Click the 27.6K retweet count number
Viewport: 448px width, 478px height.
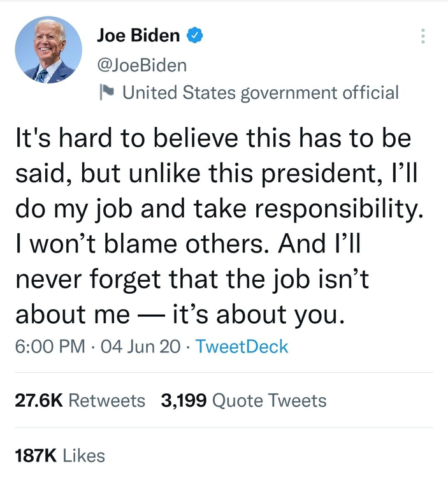click(38, 401)
